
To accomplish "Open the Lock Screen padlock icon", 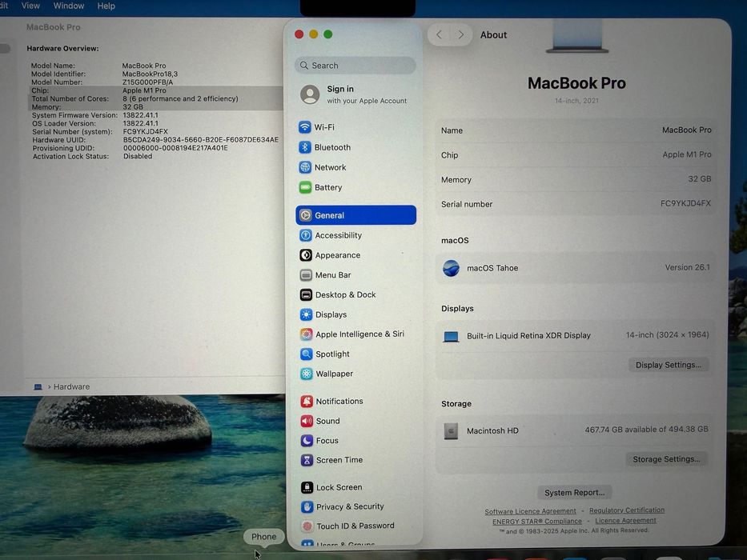I will [x=307, y=487].
